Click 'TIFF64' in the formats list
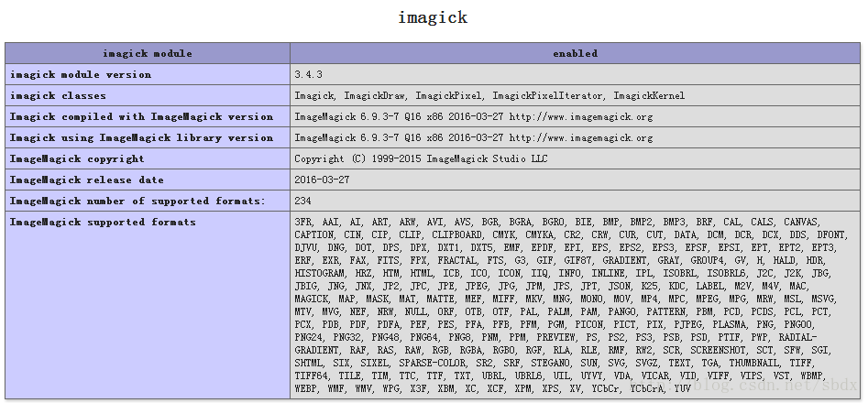868x403 pixels. (311, 376)
